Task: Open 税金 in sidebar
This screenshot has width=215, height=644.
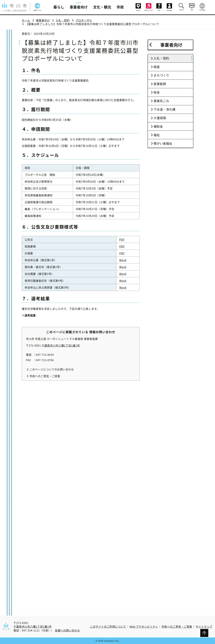Action: [x=170, y=93]
